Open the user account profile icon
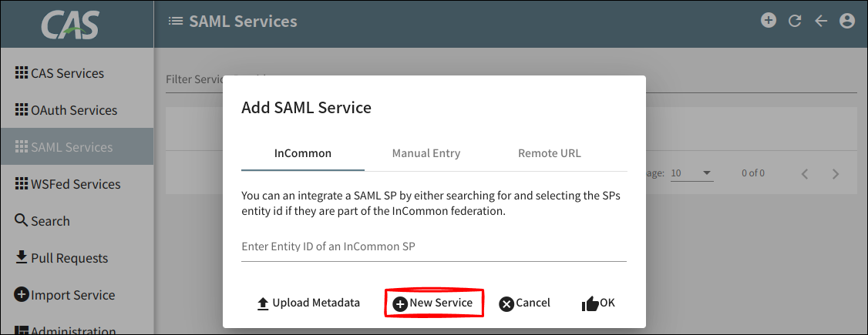Screen dimensions: 868x335 pos(847,21)
